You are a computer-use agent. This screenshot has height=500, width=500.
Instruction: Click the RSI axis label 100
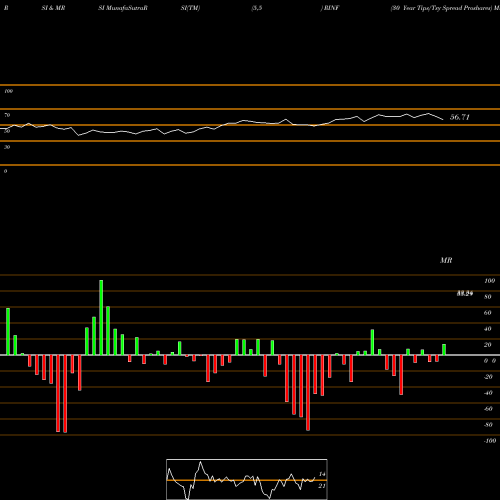[x=9, y=91]
